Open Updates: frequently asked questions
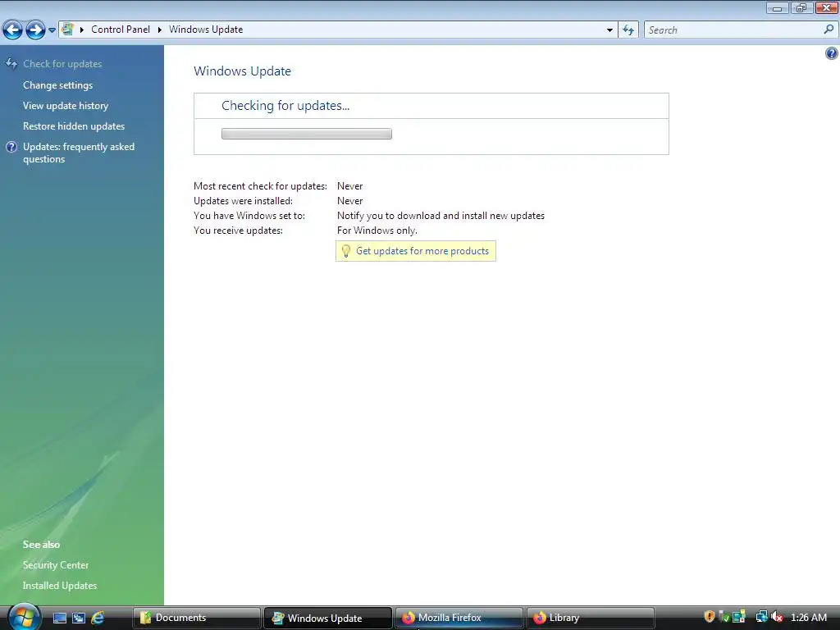The image size is (840, 630). point(78,153)
